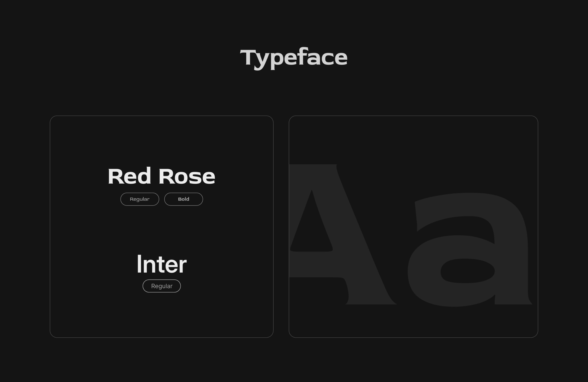Select the Regular pill under Red Rose
This screenshot has height=382, width=588.
click(140, 199)
